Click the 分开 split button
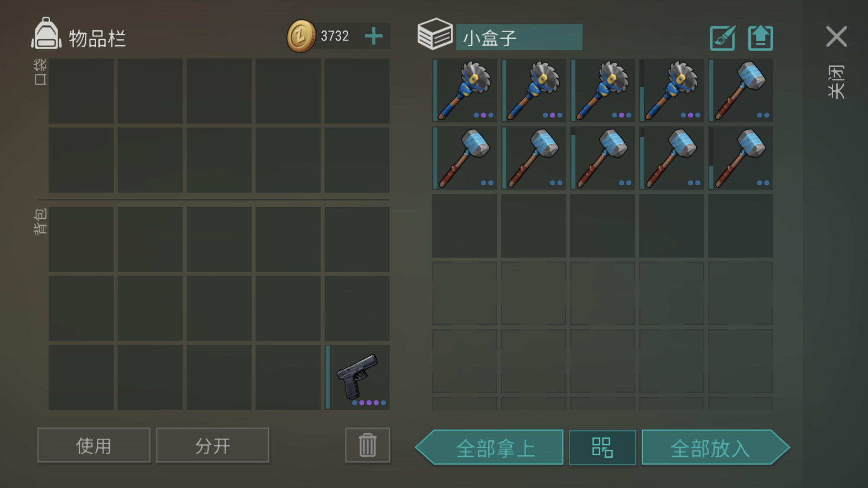868x488 pixels. point(213,445)
